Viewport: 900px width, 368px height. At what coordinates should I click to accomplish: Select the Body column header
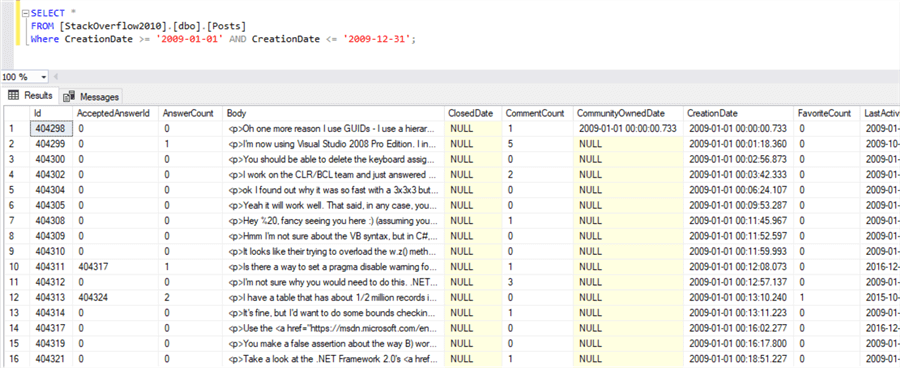334,114
